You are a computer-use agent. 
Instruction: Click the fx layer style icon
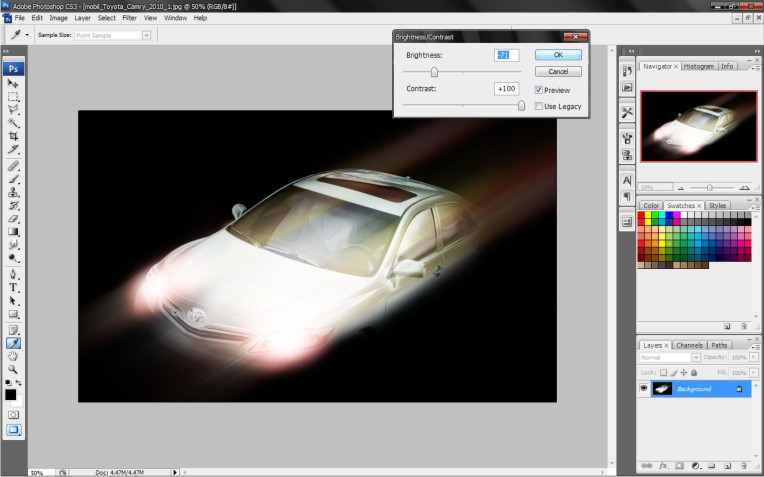662,466
